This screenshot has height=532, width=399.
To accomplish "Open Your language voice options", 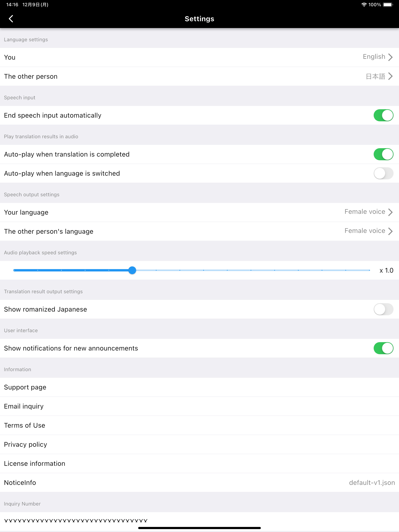I will pyautogui.click(x=199, y=212).
